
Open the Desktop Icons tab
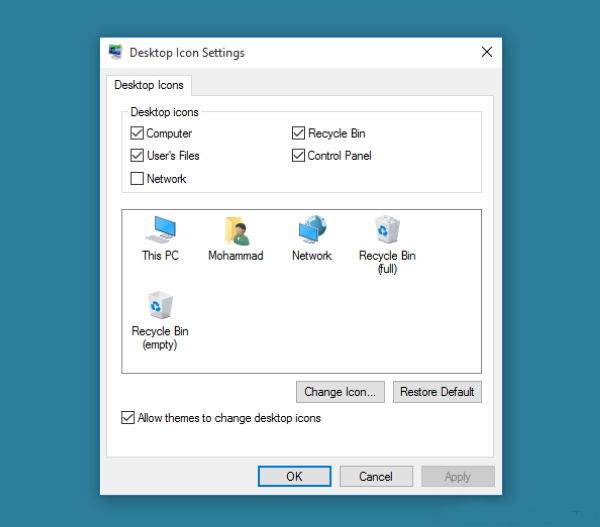(x=149, y=85)
